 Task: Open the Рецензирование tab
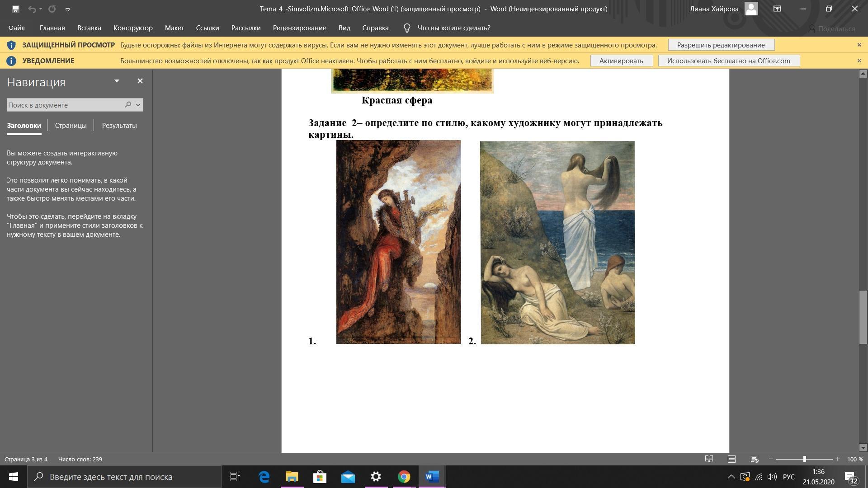coord(299,28)
